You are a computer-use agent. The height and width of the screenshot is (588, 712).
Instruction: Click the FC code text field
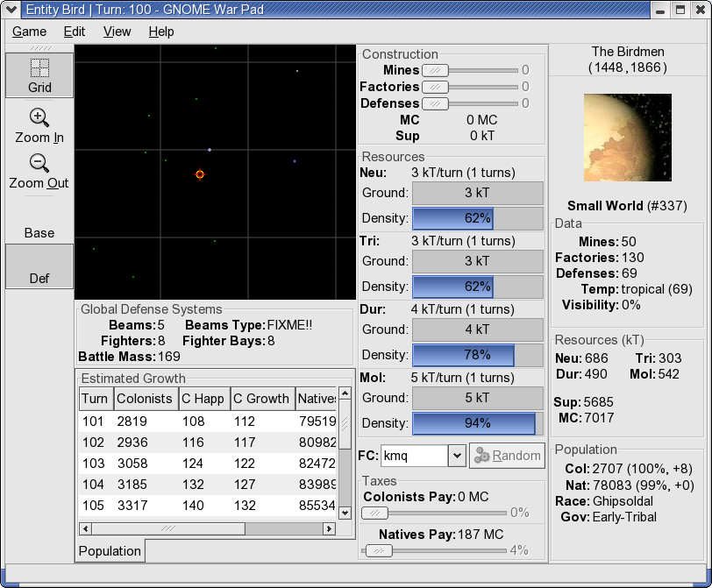pos(413,456)
